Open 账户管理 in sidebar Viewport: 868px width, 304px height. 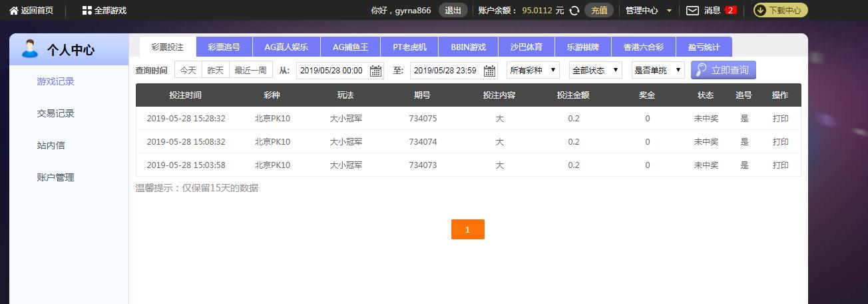coord(56,177)
